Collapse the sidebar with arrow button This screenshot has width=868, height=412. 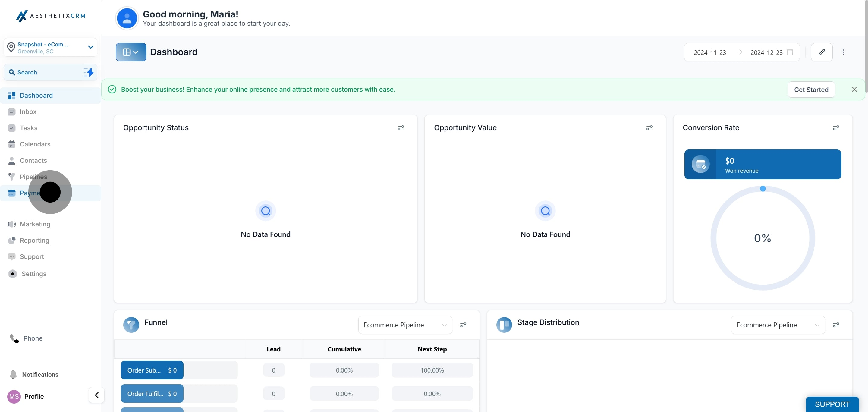(x=97, y=395)
